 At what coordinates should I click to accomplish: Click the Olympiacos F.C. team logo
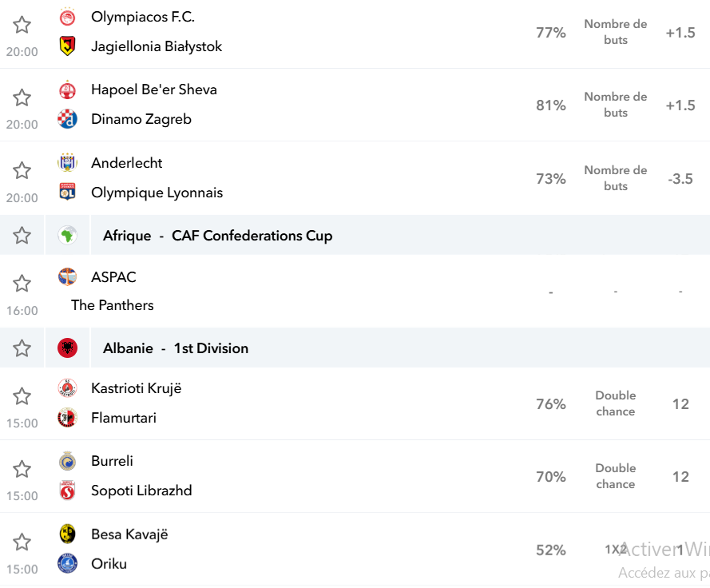[x=67, y=18]
